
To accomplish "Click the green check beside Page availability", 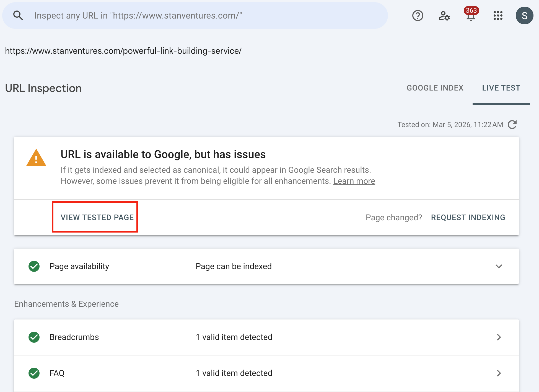I will click(x=34, y=266).
